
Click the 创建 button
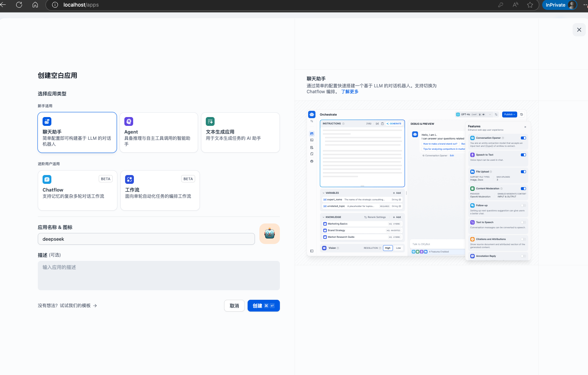263,306
